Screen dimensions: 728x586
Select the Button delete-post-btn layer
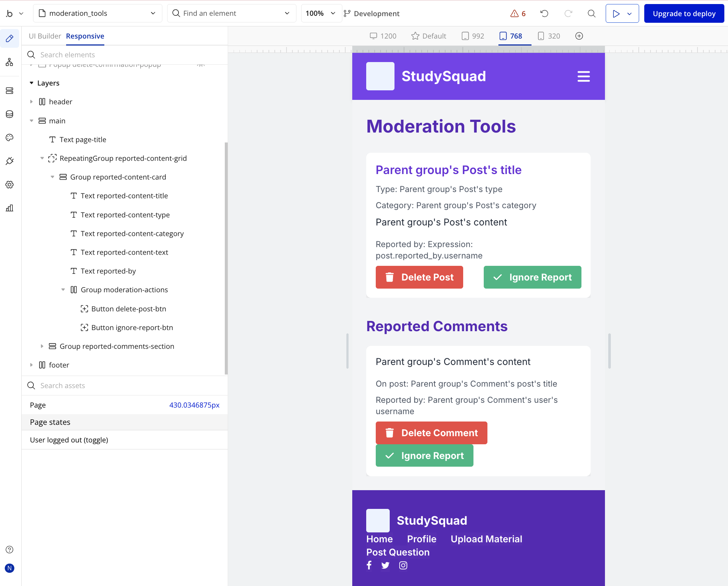point(129,309)
